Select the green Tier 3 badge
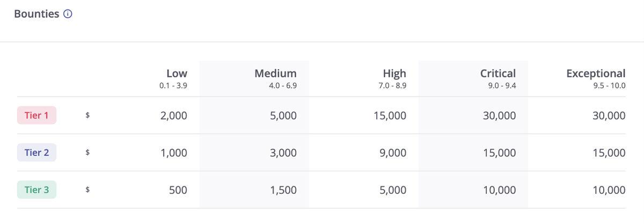The width and height of the screenshot is (644, 224). (x=36, y=190)
